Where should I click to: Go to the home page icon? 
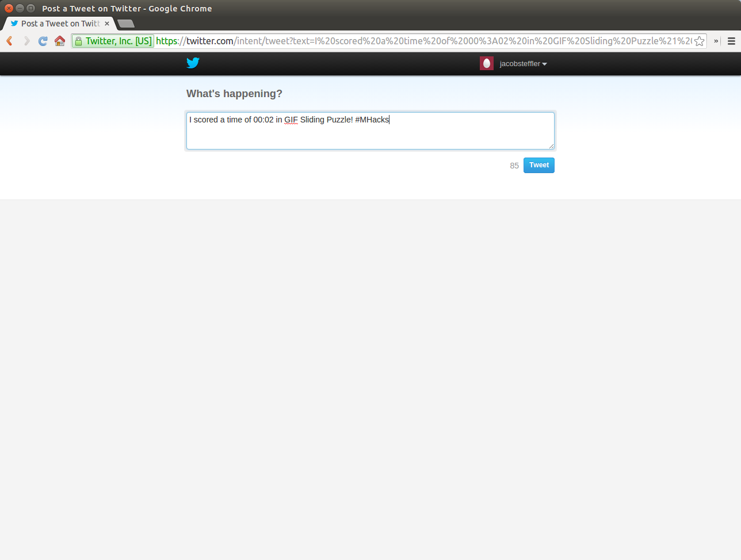point(59,41)
